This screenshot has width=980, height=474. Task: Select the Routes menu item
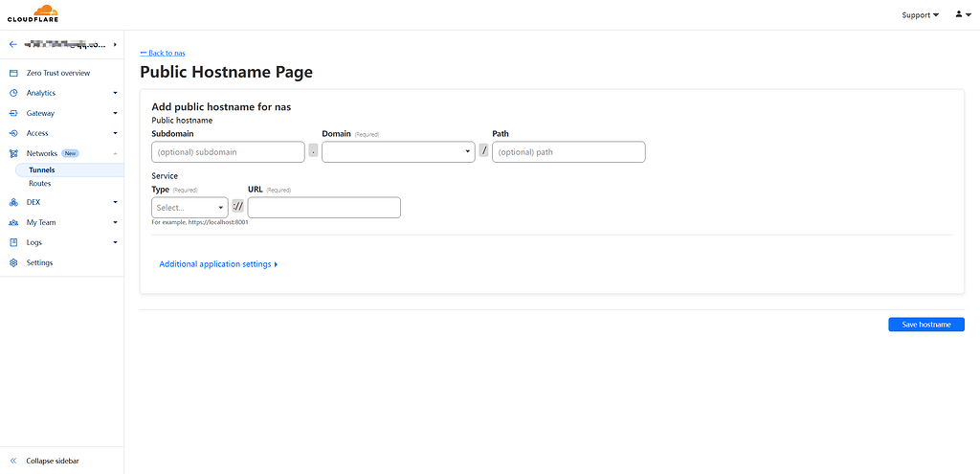(x=40, y=184)
